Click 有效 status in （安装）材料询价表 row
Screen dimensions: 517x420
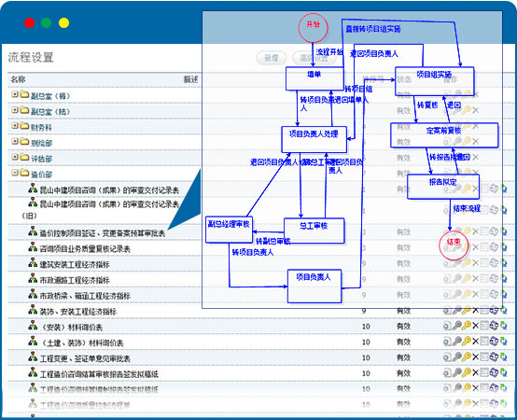[x=403, y=327]
